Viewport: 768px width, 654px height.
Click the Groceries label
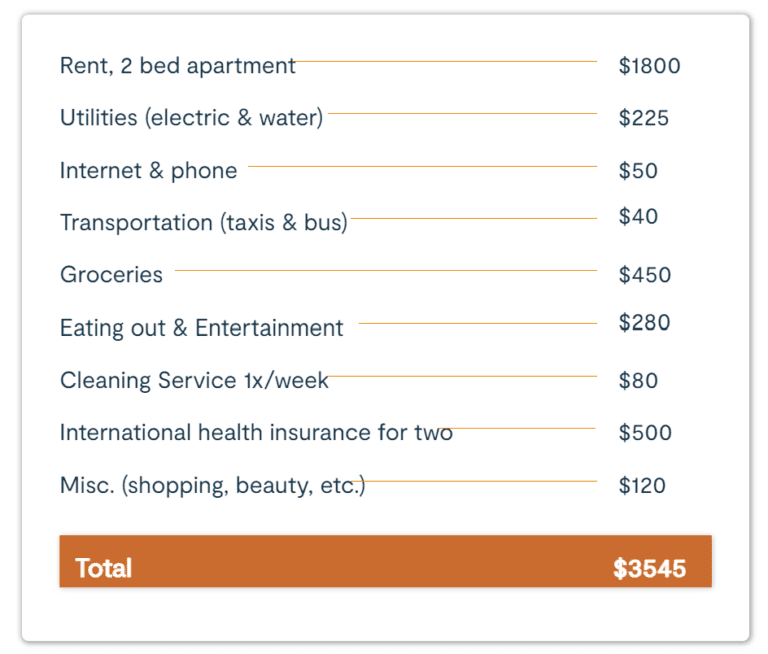pos(111,274)
